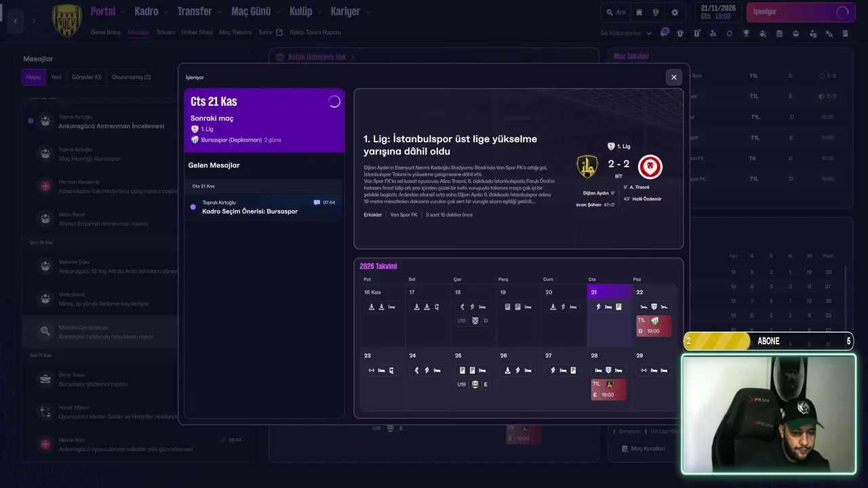Click the streamer webcam overlay
868x488 pixels.
pyautogui.click(x=768, y=413)
